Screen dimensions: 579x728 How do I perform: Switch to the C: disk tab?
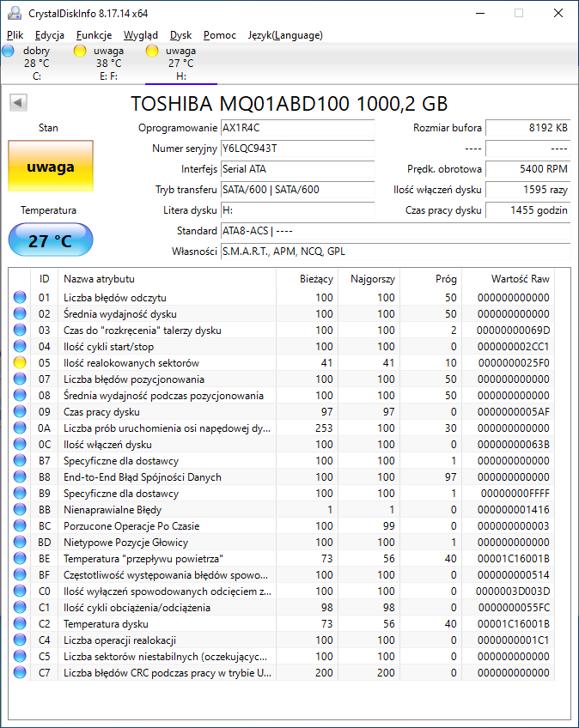(x=37, y=64)
